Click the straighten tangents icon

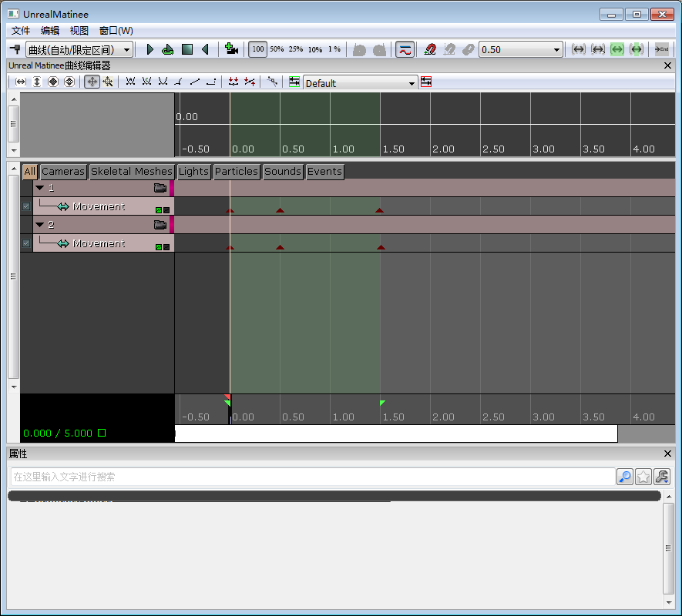250,82
